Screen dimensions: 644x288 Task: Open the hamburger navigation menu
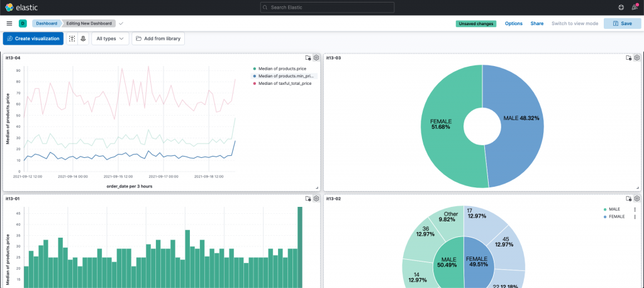(x=9, y=23)
